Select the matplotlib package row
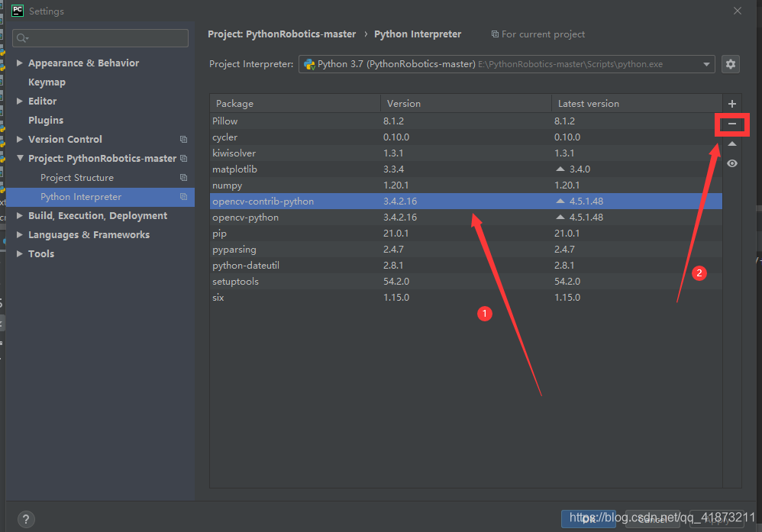The height and width of the screenshot is (532, 762). [466, 169]
